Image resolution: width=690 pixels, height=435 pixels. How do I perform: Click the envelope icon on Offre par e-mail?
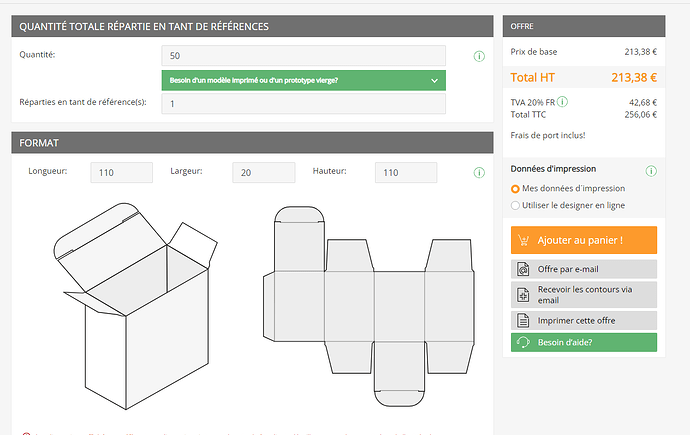[x=522, y=269]
